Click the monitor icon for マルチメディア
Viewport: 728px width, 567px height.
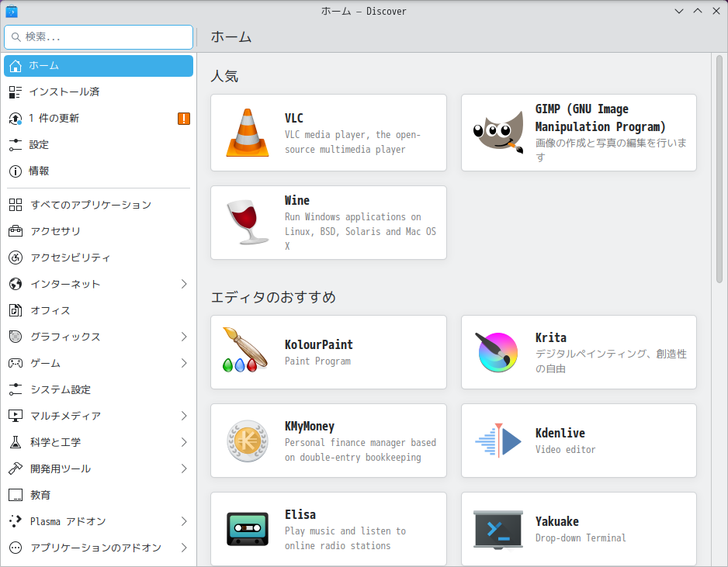pyautogui.click(x=16, y=416)
